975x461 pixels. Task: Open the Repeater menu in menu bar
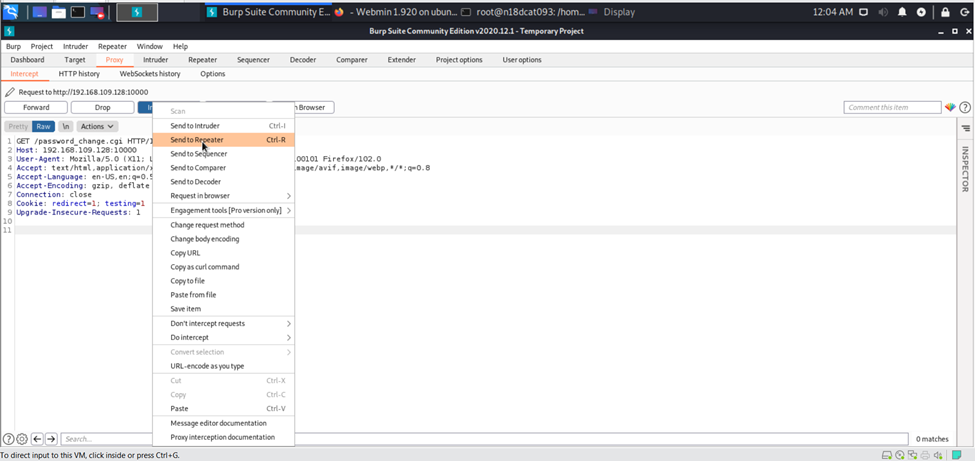click(x=113, y=47)
